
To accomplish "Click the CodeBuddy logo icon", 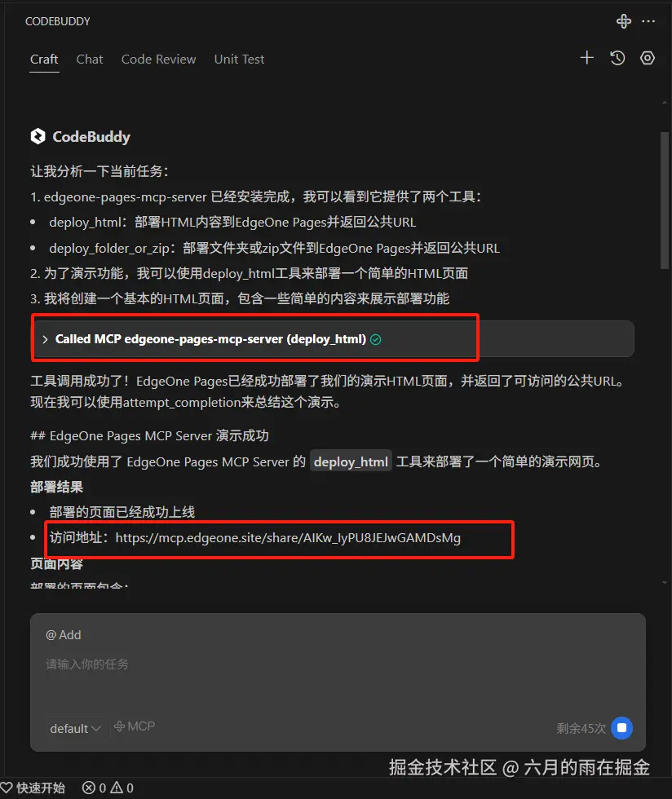I will [x=38, y=137].
